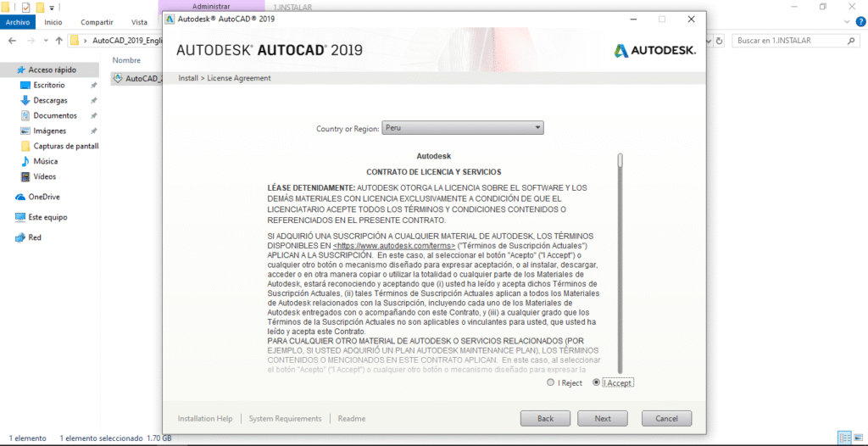Open the System Requirements link
868x446 pixels.
[x=285, y=418]
